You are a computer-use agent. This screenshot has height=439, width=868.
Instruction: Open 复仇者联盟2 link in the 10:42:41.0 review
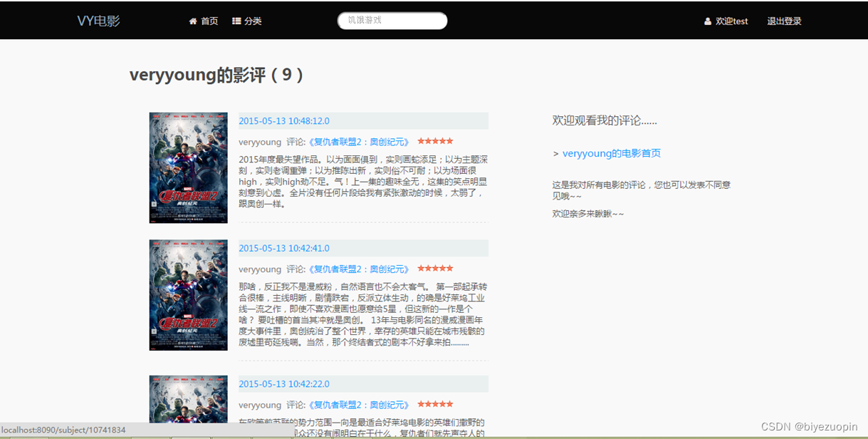click(359, 269)
